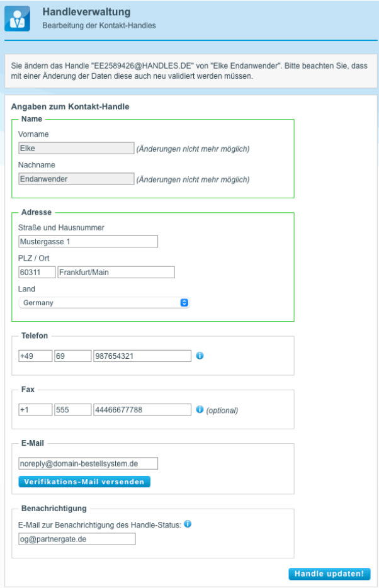Click the Fax country code field

(35, 410)
